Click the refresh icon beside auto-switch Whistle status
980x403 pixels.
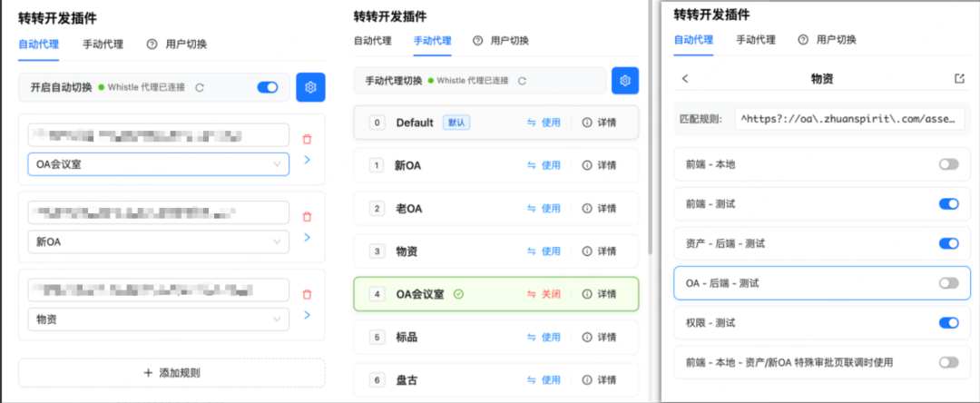pos(200,88)
